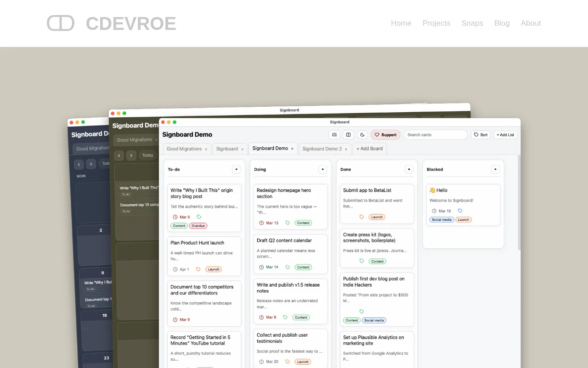Image resolution: width=588 pixels, height=368 pixels.
Task: Open 'Record Getting Started in 5 Minutes' card
Action: [204, 350]
